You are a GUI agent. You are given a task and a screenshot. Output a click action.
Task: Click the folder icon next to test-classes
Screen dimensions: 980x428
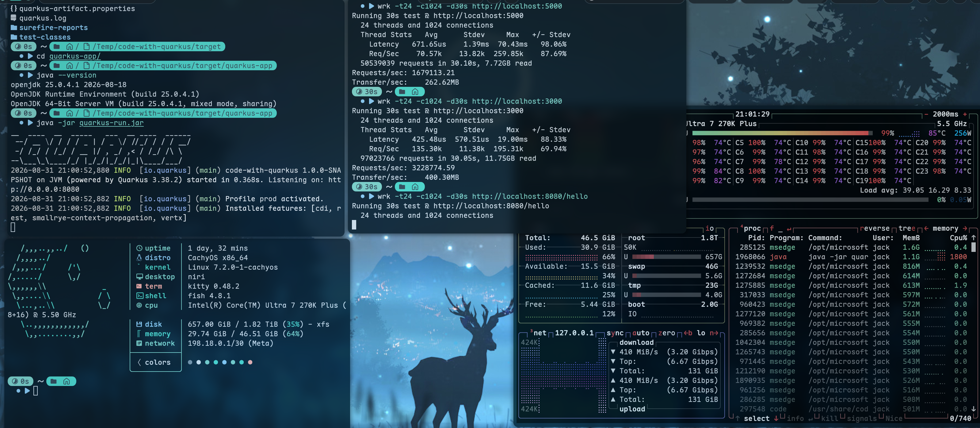14,37
